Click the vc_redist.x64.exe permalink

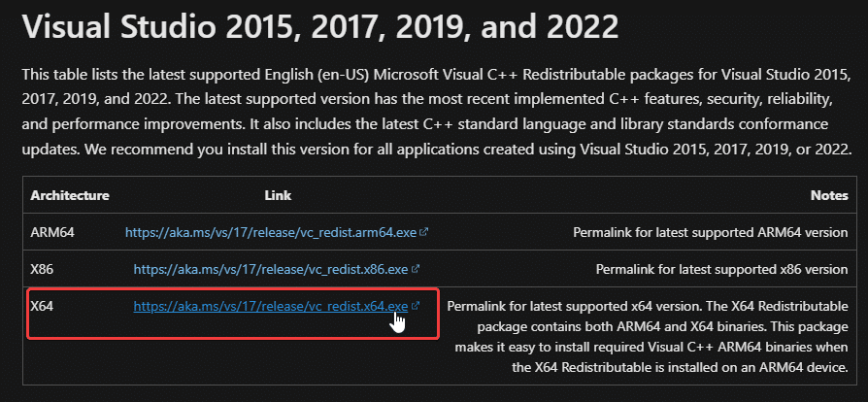pyautogui.click(x=270, y=306)
